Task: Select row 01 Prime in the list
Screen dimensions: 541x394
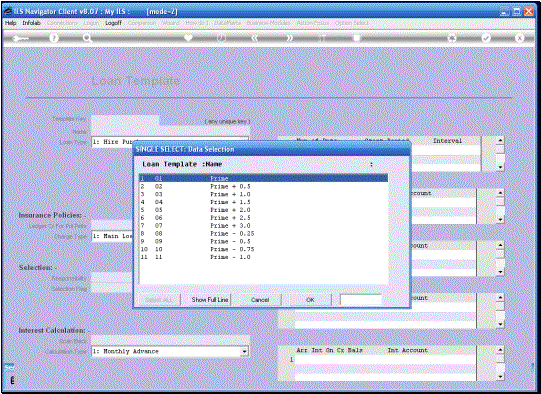Action: point(264,178)
